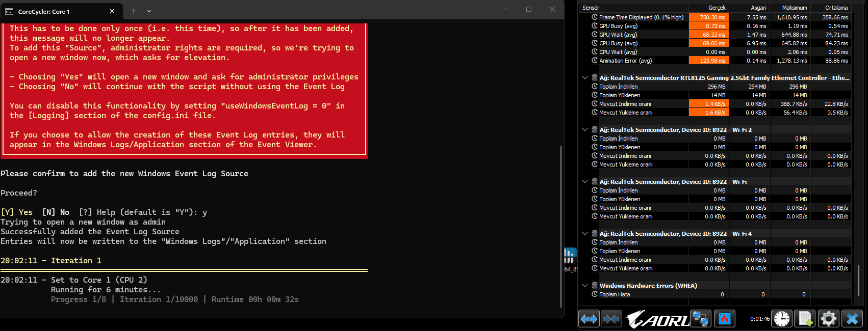This screenshot has width=868, height=331.
Task: Click the terminal window vertical scrollbar
Action: tap(561, 227)
